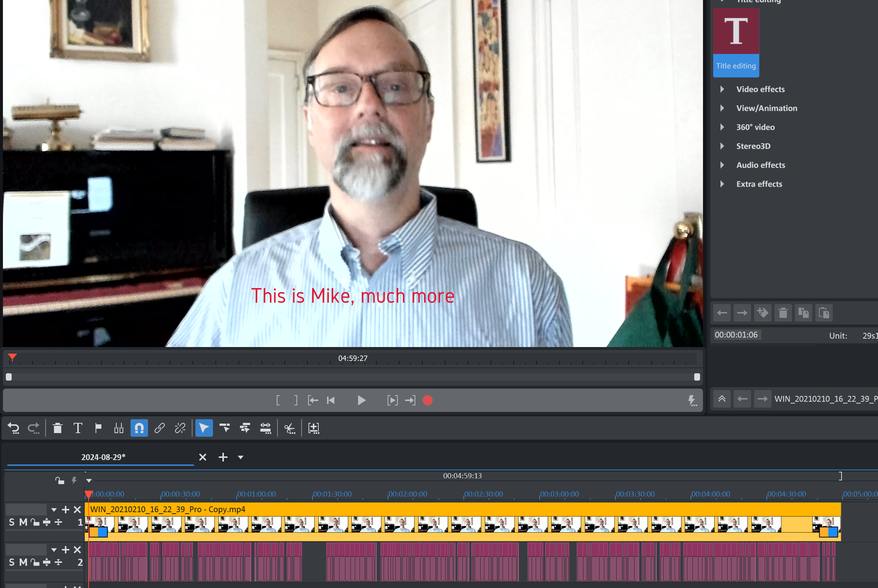Image resolution: width=878 pixels, height=588 pixels.
Task: Jump to range start with the arrow-to-bracket icon
Action: [x=313, y=400]
